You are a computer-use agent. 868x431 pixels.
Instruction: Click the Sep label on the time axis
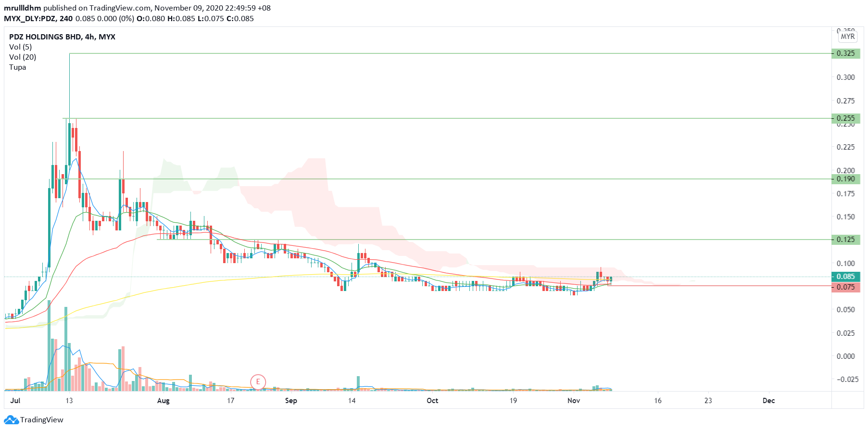pos(291,401)
